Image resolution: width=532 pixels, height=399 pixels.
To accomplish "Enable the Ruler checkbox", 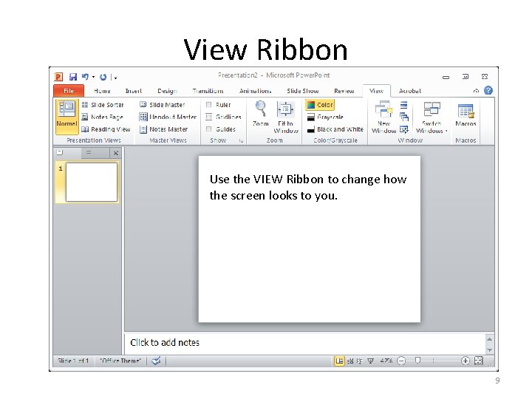I will [x=209, y=105].
